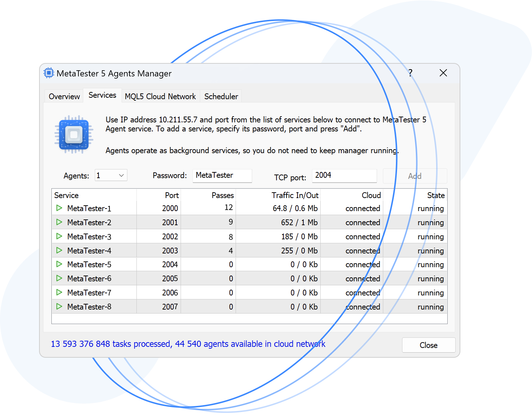Click the green play icon for MetaTester-5

pyautogui.click(x=59, y=264)
